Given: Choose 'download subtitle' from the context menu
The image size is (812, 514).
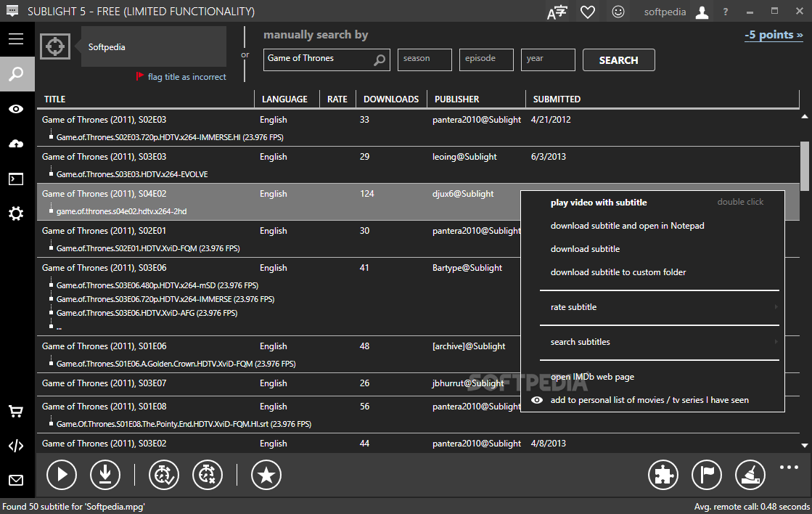Looking at the screenshot, I should click(652, 249).
